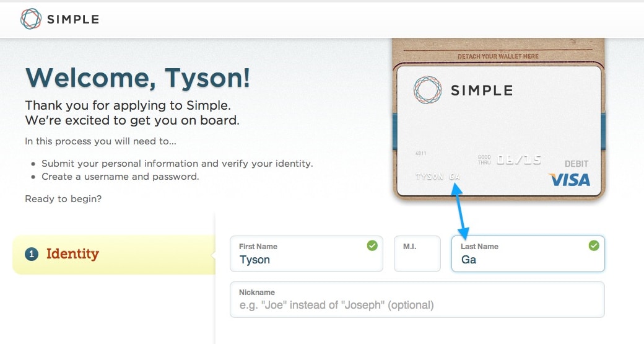This screenshot has width=644, height=344.
Task: Click the Simple logo icon in header
Action: click(31, 19)
